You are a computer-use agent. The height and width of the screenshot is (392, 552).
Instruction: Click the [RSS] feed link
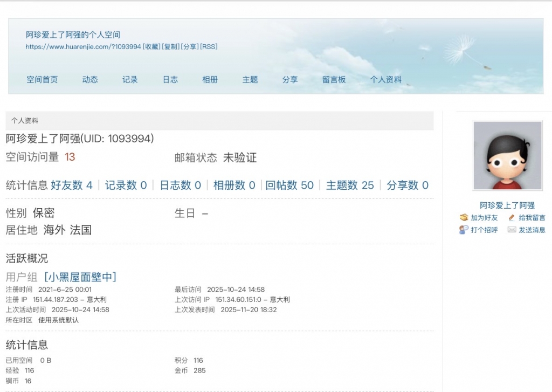coord(209,47)
